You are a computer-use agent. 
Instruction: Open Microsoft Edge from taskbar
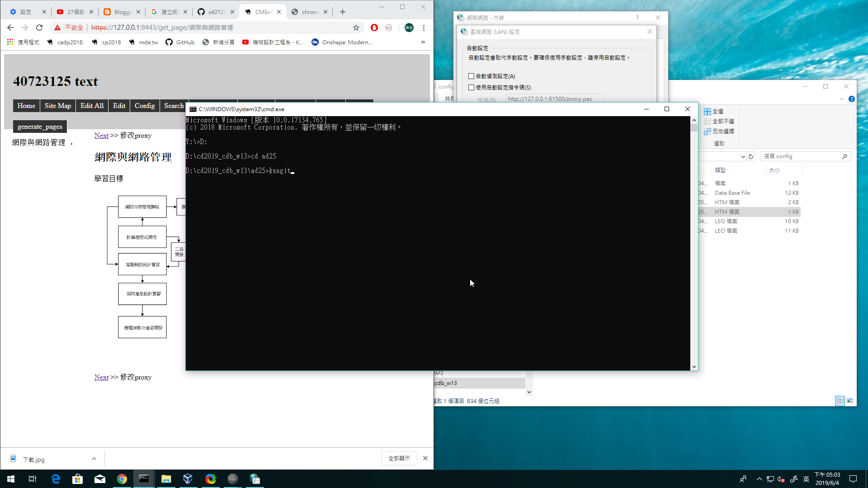tap(56, 479)
